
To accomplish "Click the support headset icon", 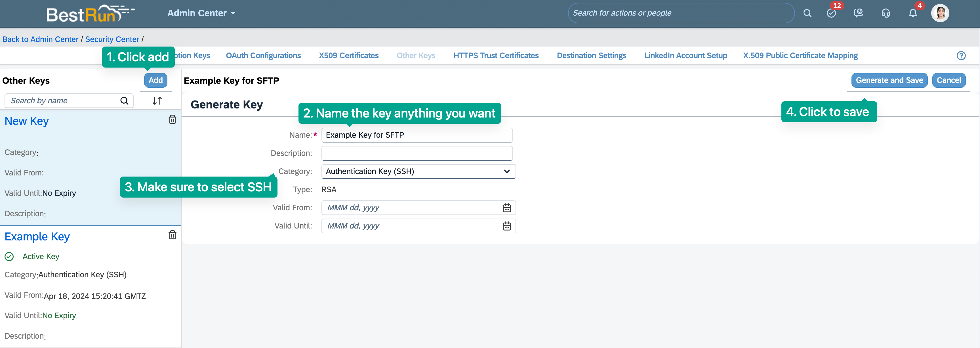I will [886, 13].
